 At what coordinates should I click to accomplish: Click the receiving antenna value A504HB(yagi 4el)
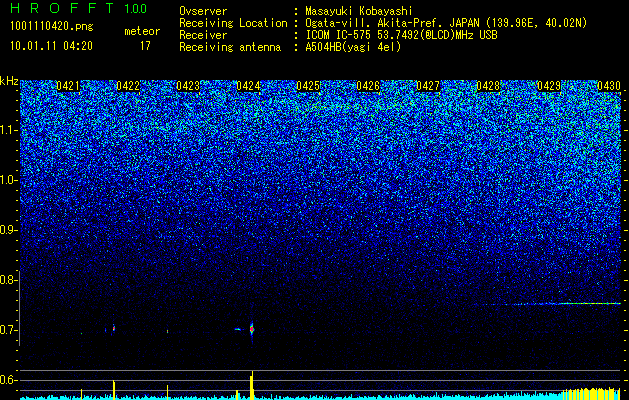coord(353,47)
